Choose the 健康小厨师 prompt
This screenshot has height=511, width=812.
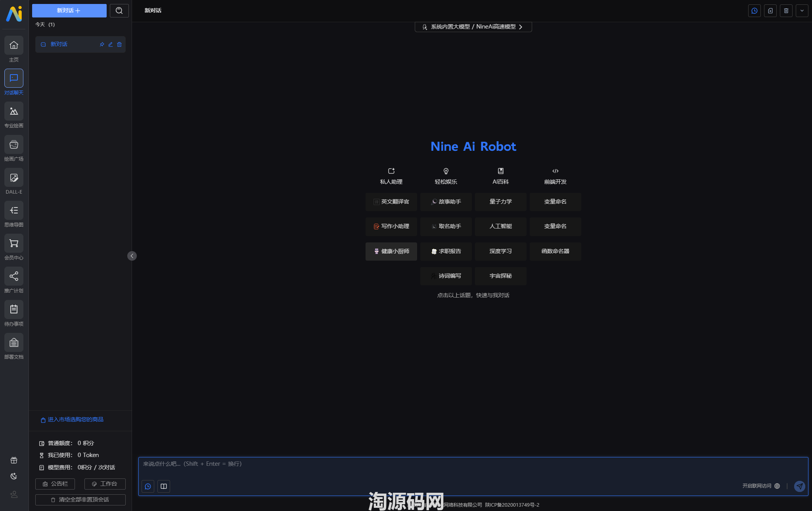point(391,252)
